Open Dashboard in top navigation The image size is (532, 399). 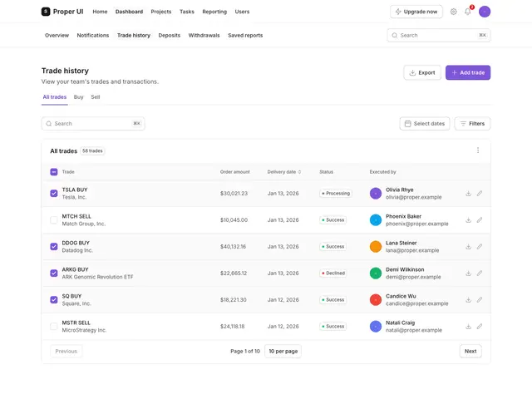[129, 12]
